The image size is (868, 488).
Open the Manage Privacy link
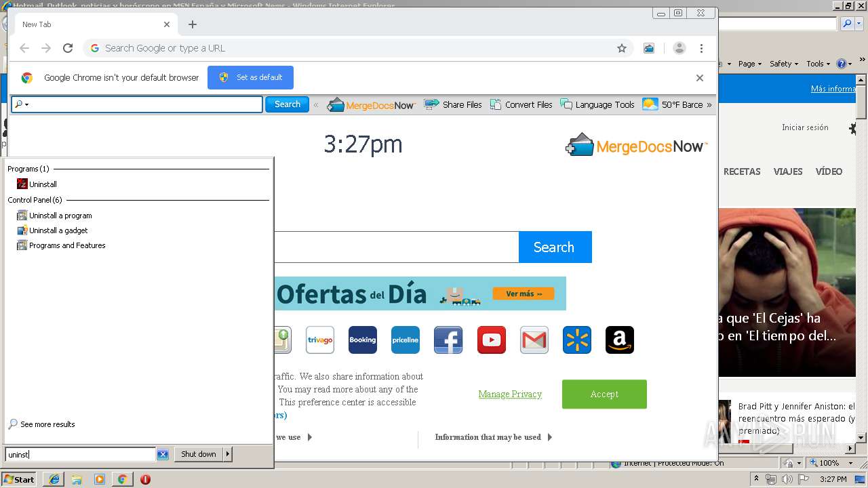(510, 394)
